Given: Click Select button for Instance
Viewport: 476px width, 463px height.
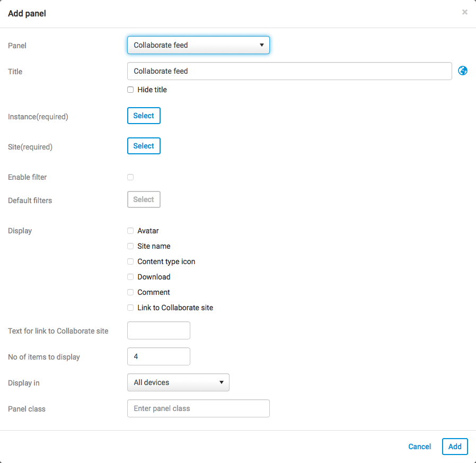Looking at the screenshot, I should [x=144, y=116].
